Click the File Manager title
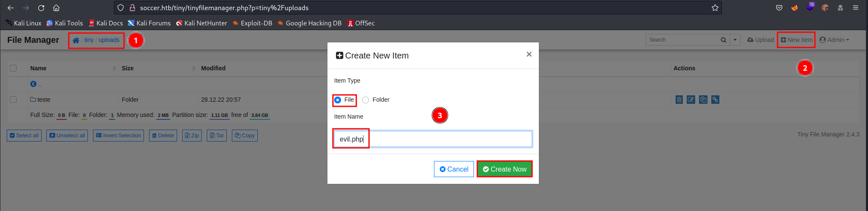868x211 pixels. point(33,40)
